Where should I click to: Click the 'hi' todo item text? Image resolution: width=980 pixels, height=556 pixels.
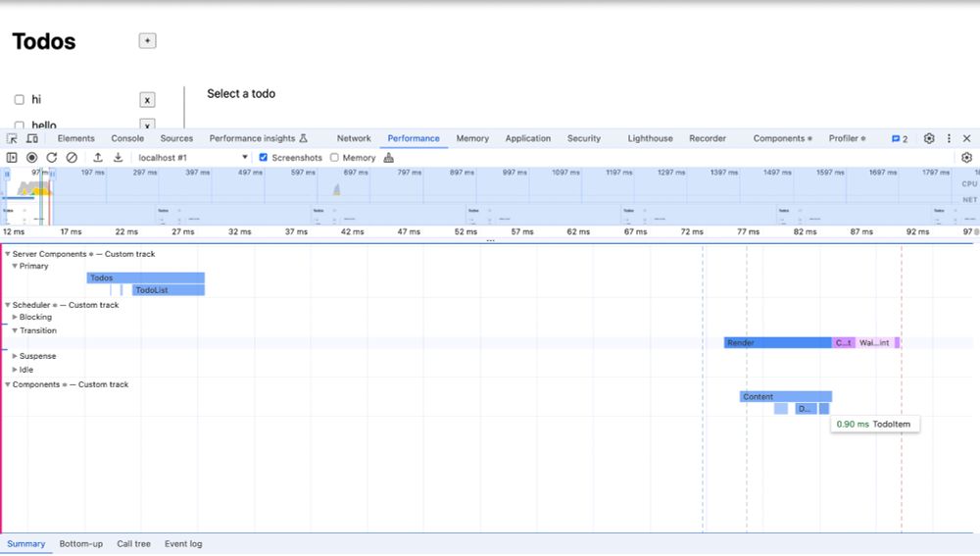click(36, 99)
